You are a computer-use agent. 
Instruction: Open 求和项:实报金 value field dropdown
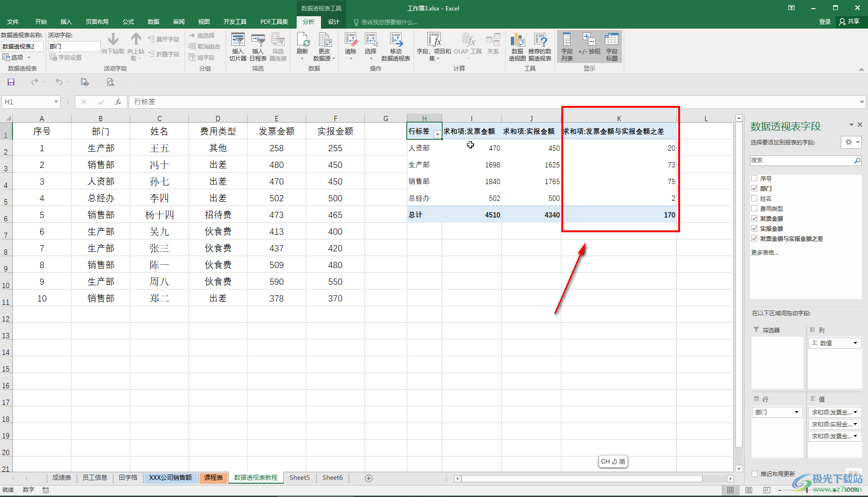tap(855, 424)
